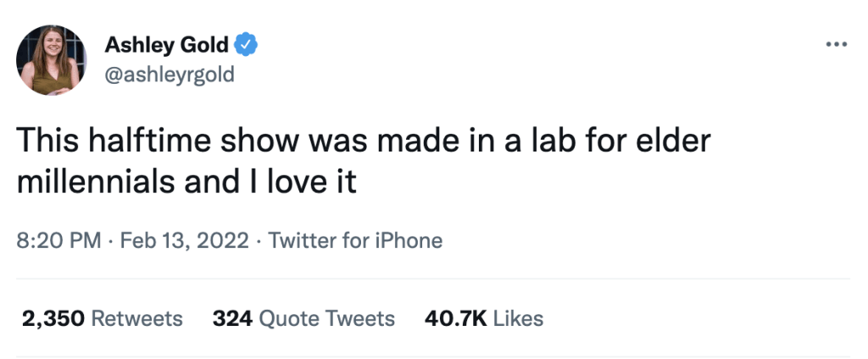Select the "Quote Tweets" text label
The width and height of the screenshot is (868, 359).
[327, 318]
